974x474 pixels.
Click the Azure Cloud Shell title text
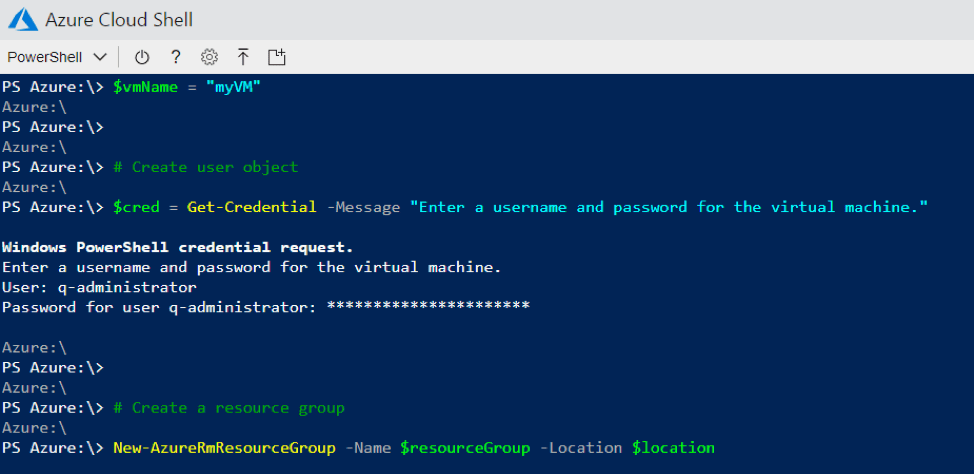(119, 20)
